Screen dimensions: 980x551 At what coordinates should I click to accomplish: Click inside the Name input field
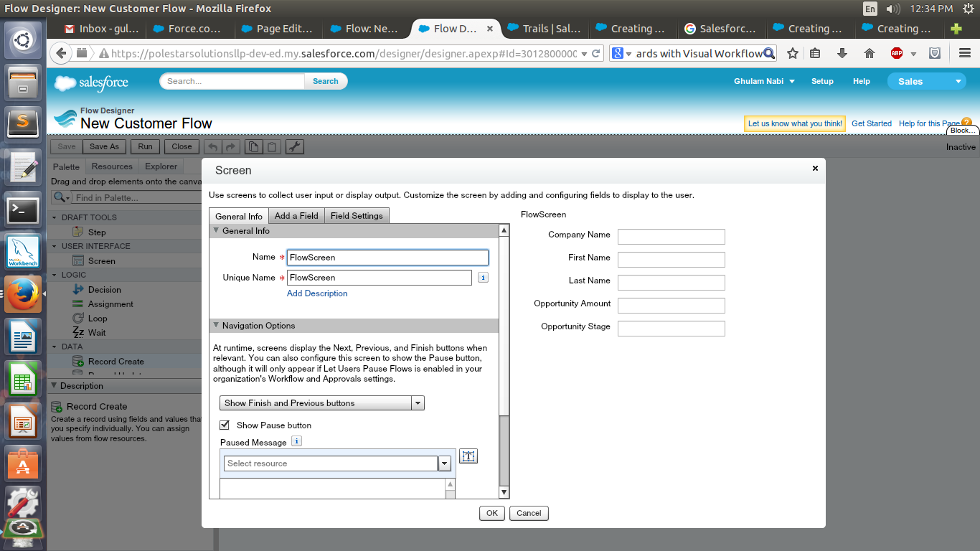click(388, 257)
